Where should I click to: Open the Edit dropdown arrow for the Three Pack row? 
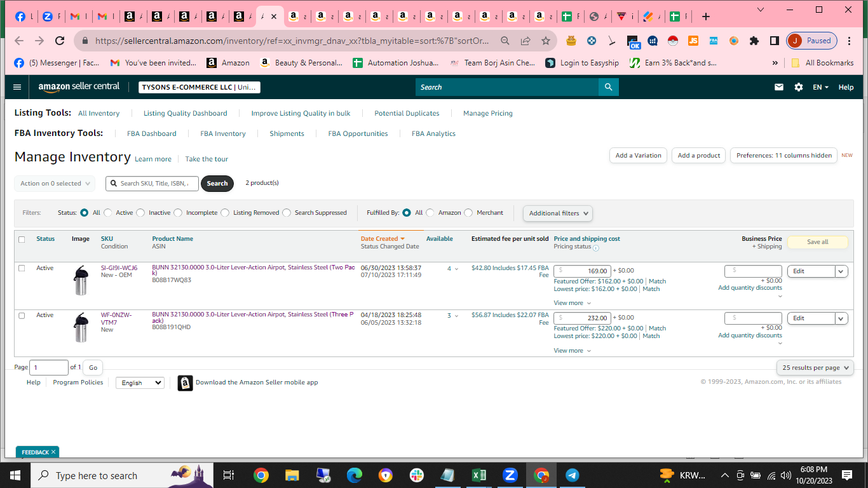[x=841, y=318]
